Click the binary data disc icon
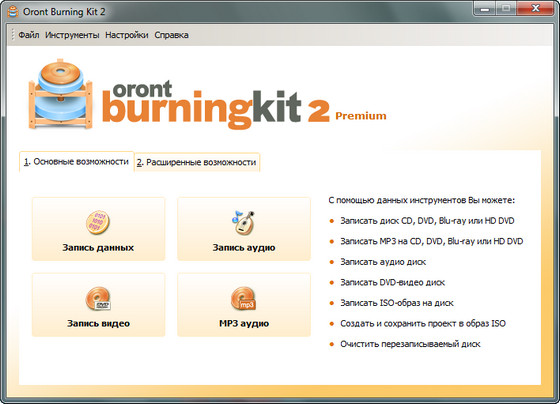560x404 pixels. coord(98,223)
